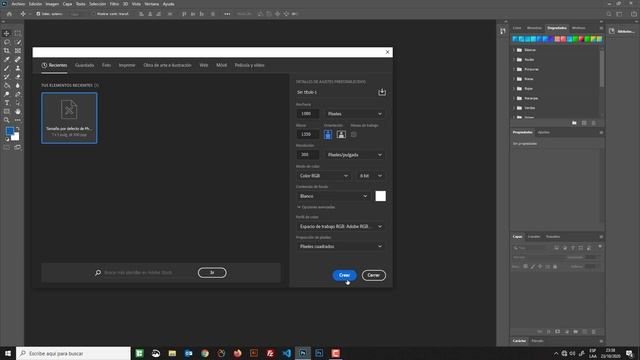
Task: Select the Brush tool
Action: (7, 68)
